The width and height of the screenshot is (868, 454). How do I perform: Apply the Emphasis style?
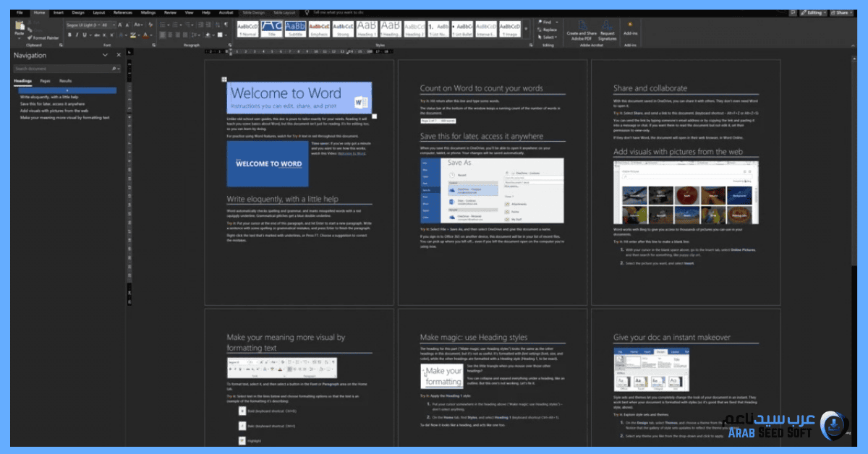pos(319,29)
